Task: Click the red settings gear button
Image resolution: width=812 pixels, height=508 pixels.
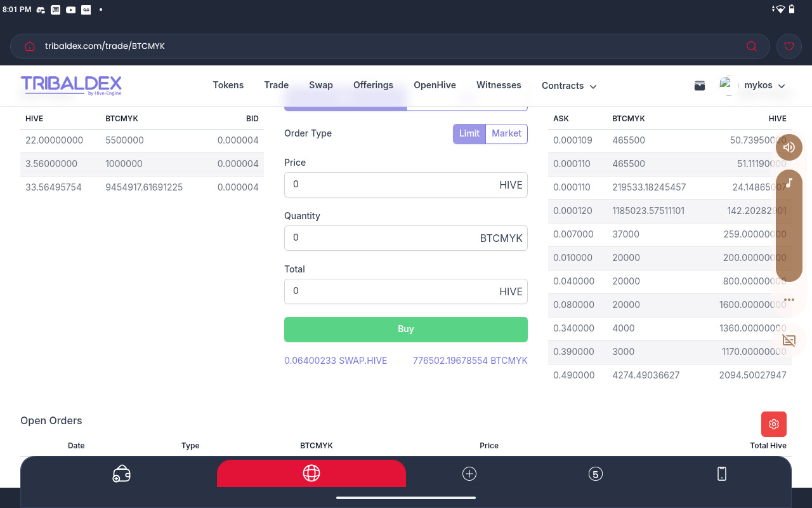Action: (773, 424)
